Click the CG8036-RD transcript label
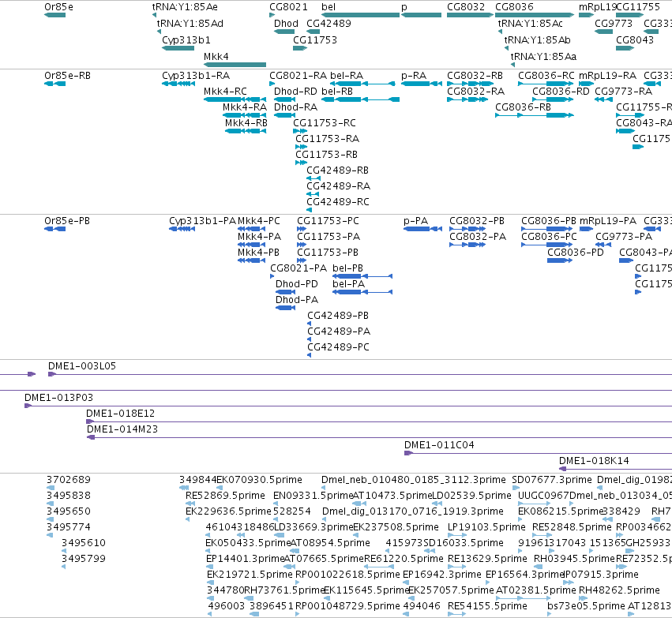The width and height of the screenshot is (672, 618). (x=561, y=92)
